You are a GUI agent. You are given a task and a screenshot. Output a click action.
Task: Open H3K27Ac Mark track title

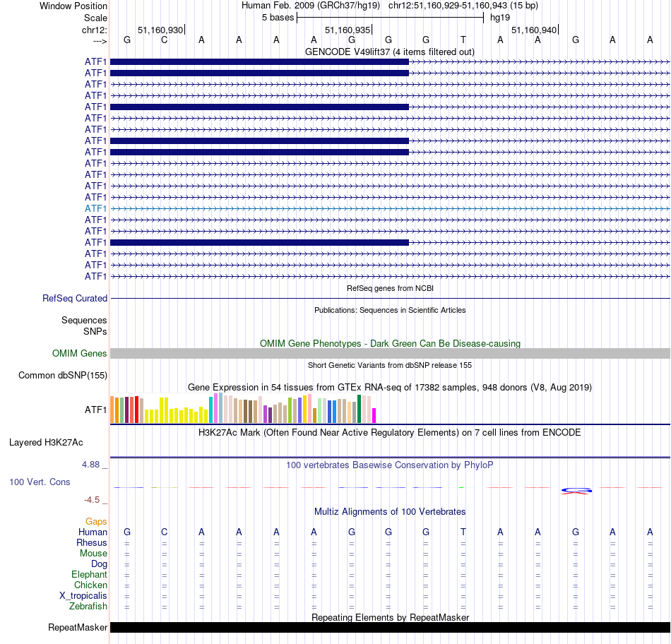coord(390,433)
